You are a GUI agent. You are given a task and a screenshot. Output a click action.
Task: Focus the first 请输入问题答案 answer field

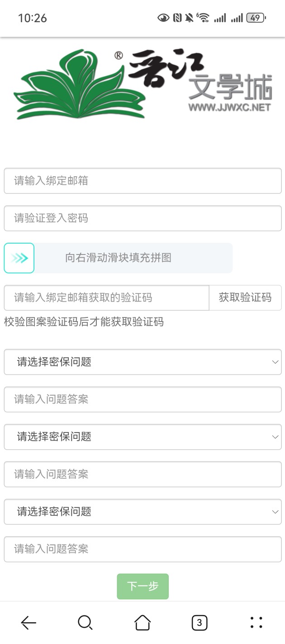pyautogui.click(x=142, y=399)
